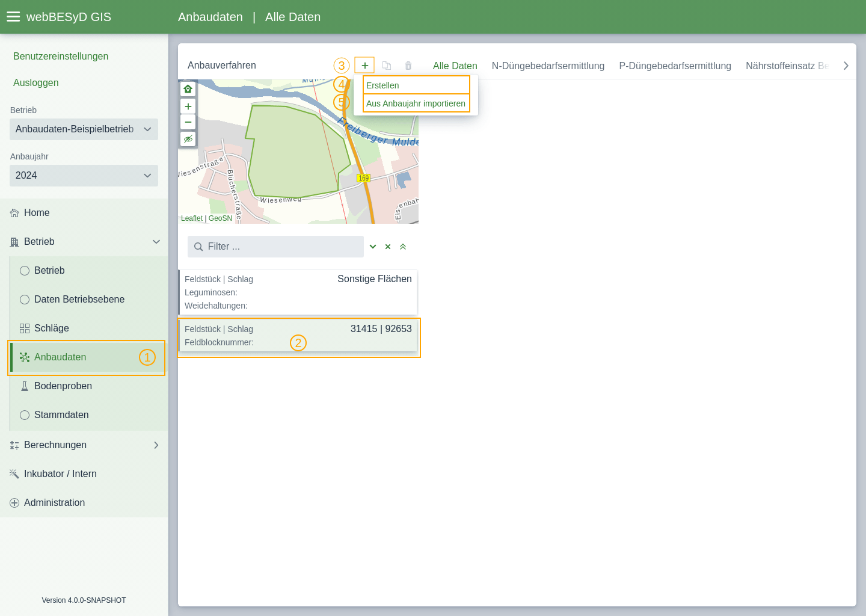The image size is (866, 616).
Task: Click Anbaudaten in the header breadcrumb
Action: (210, 17)
